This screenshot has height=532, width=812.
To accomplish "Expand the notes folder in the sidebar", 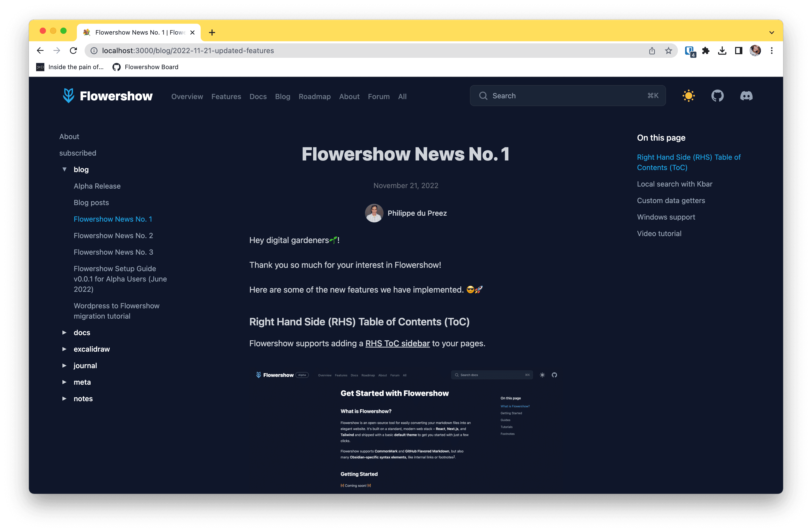I will pyautogui.click(x=64, y=399).
